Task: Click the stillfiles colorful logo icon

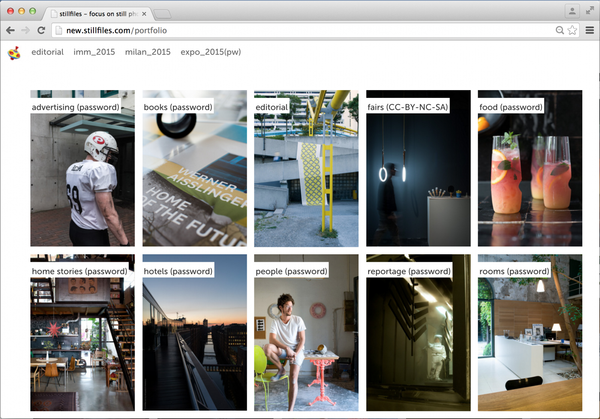Action: (14, 53)
